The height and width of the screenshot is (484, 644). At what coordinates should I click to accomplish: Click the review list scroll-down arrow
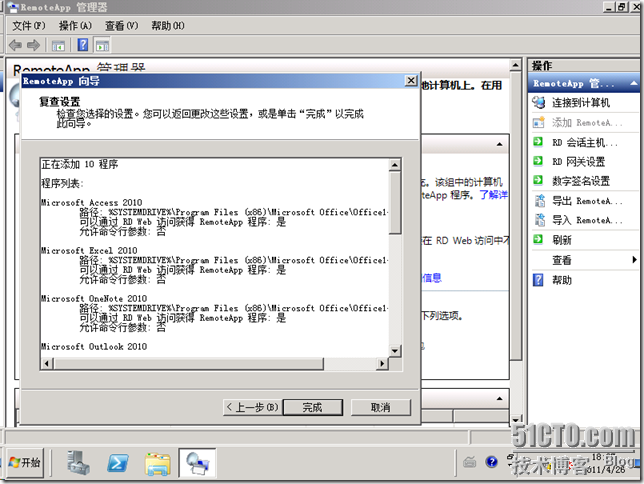(395, 350)
